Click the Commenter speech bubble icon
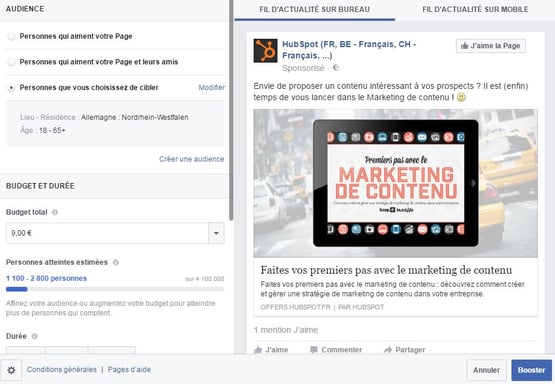Image resolution: width=555 pixels, height=384 pixels. click(314, 350)
